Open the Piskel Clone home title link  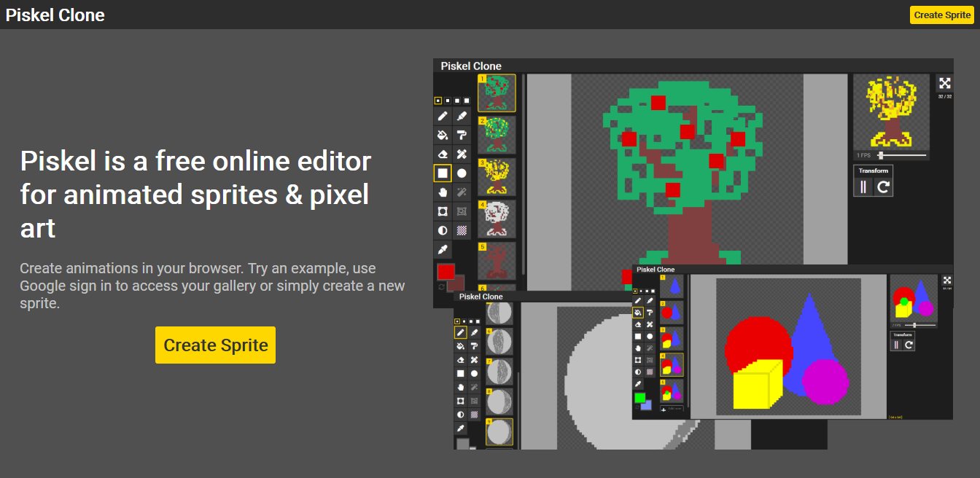[55, 15]
